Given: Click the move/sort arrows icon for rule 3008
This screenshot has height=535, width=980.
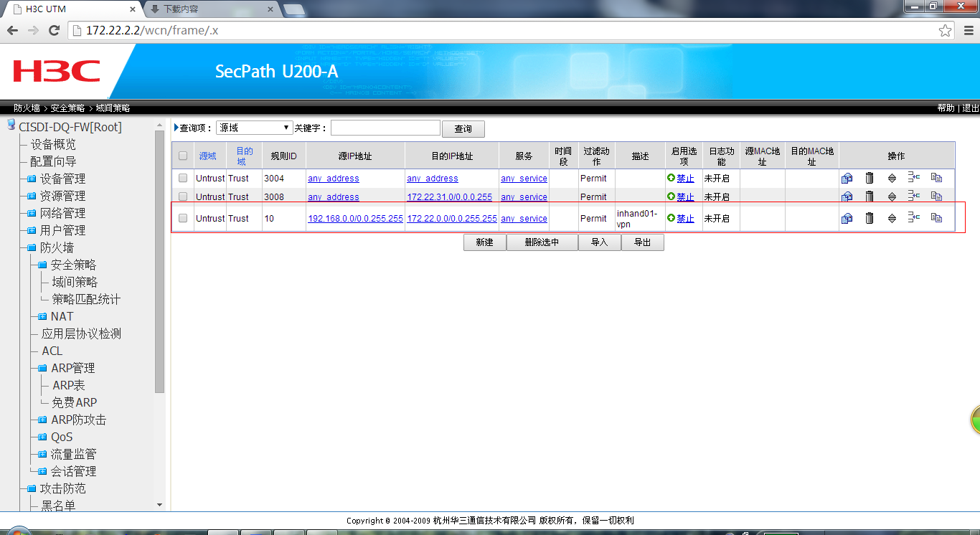Looking at the screenshot, I should coord(892,197).
